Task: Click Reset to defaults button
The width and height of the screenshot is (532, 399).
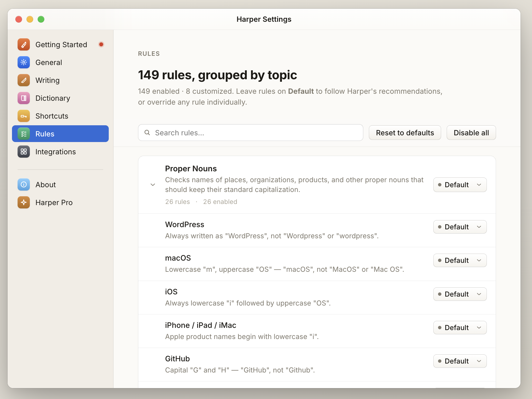Action: (x=405, y=133)
